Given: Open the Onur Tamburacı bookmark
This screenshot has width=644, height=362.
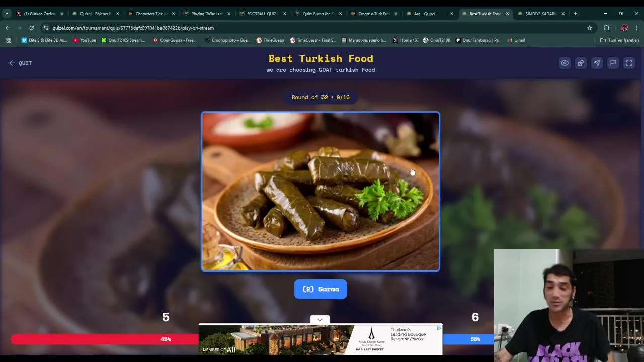Looking at the screenshot, I should [x=478, y=40].
